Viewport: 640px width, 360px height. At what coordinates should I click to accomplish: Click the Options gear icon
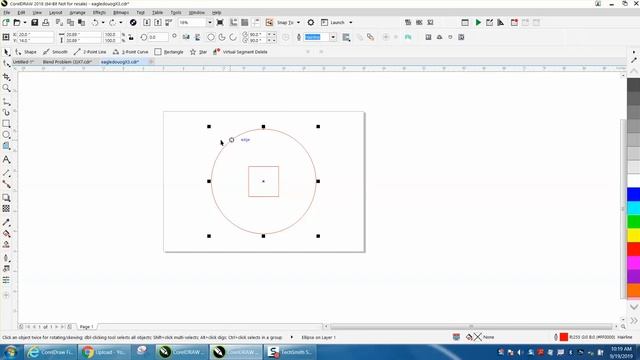311,22
